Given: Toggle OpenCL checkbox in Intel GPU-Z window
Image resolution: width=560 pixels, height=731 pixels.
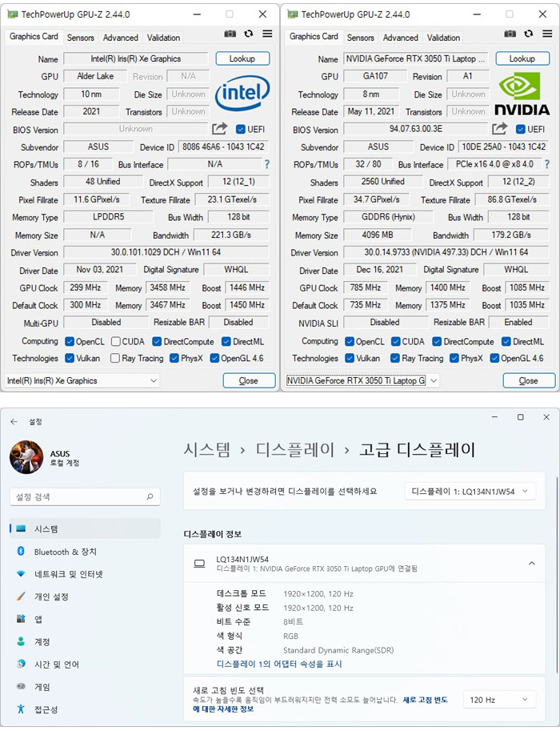Looking at the screenshot, I should [70, 342].
